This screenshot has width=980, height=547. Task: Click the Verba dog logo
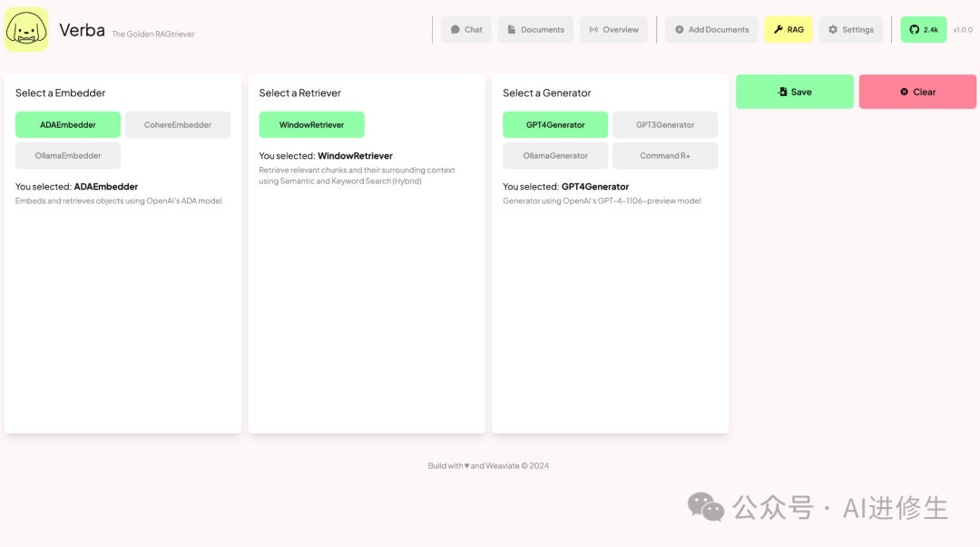coord(26,29)
